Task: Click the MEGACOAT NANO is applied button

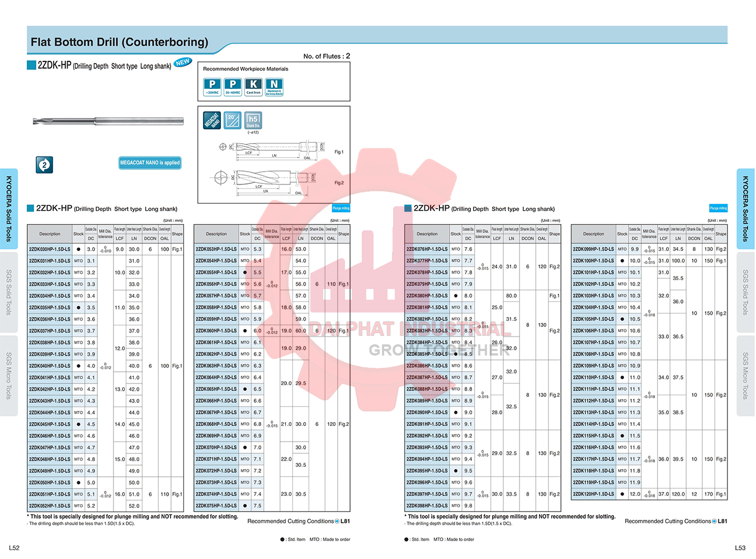Action: click(x=150, y=163)
